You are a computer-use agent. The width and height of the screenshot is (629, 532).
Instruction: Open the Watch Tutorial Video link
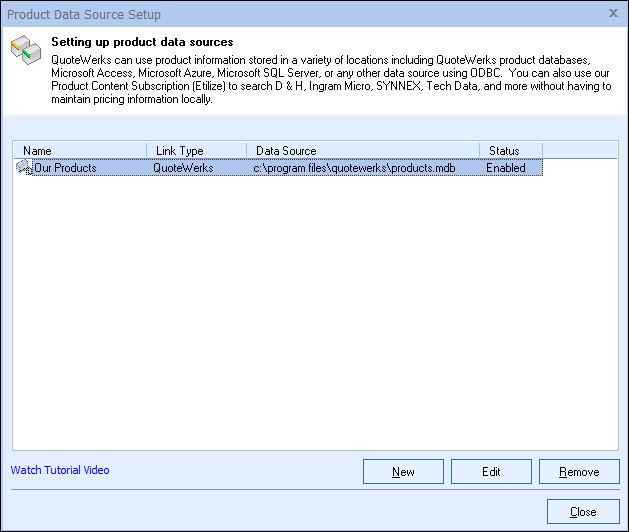coord(60,470)
